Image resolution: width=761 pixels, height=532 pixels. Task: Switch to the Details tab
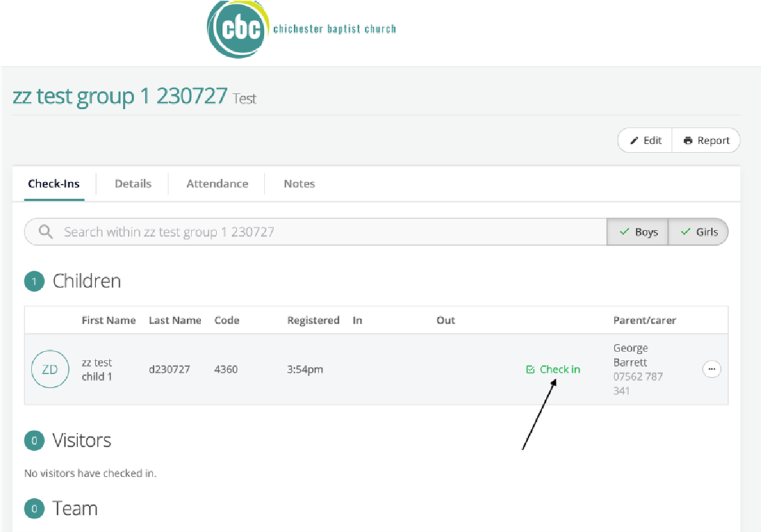(x=133, y=184)
